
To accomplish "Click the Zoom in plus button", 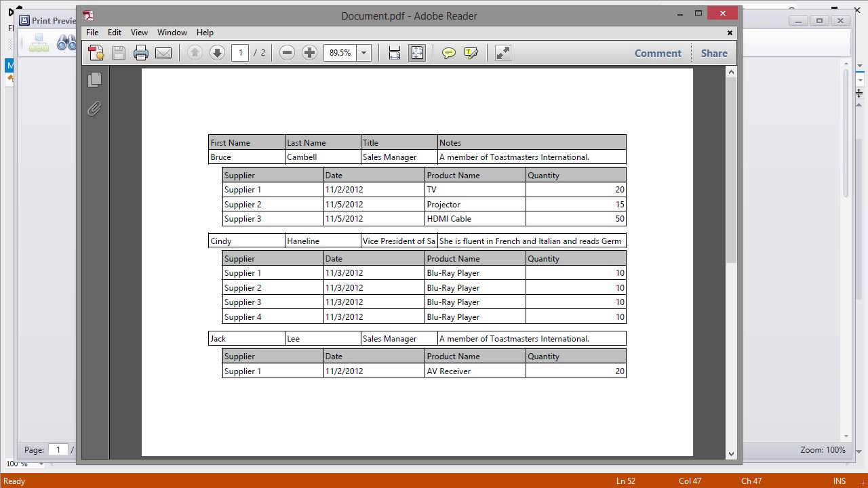I will click(x=309, y=53).
